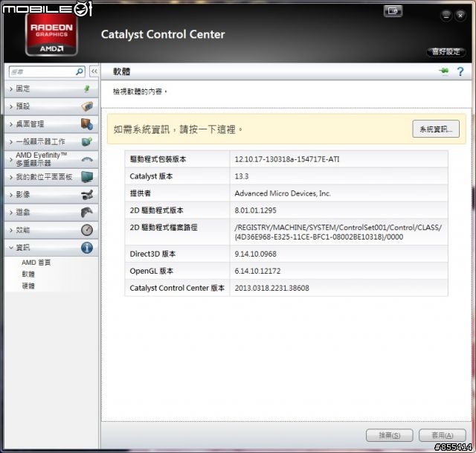Click 2D driver version 8.01.01.1295
This screenshot has height=453, width=476.
click(255, 210)
